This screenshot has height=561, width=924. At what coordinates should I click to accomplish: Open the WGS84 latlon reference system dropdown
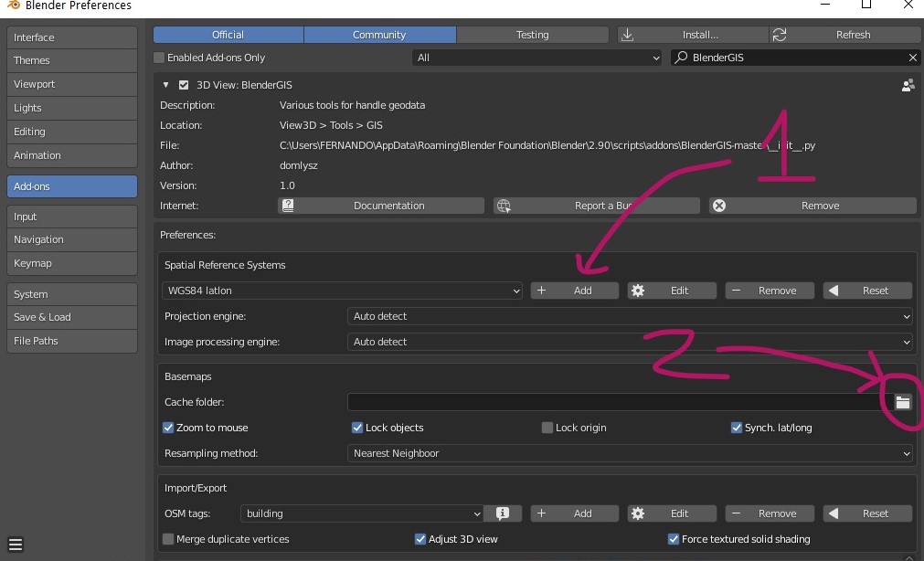[x=342, y=291]
